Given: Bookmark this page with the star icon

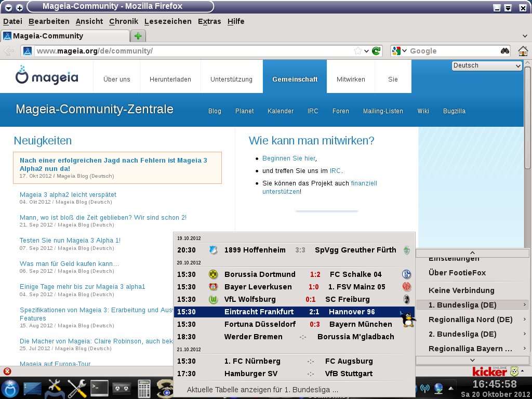Looking at the screenshot, I should [x=357, y=51].
